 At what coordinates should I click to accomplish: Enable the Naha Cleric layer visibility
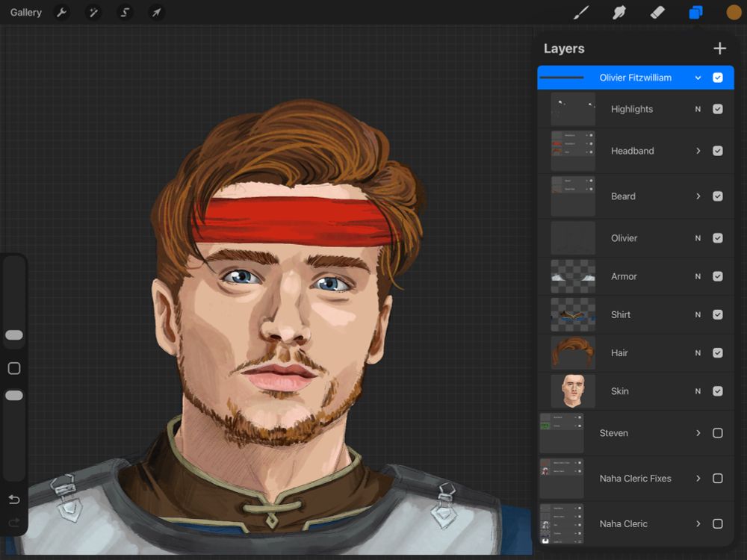click(718, 523)
